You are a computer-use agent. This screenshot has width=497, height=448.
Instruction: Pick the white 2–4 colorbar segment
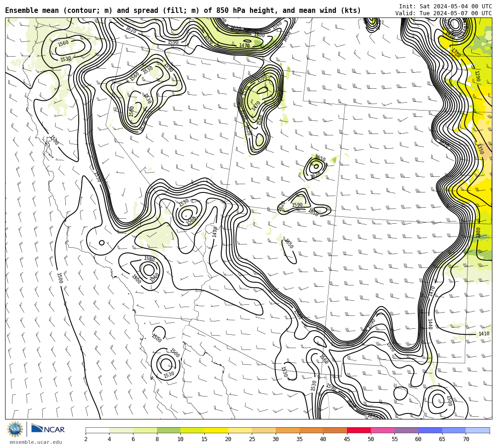click(x=97, y=430)
